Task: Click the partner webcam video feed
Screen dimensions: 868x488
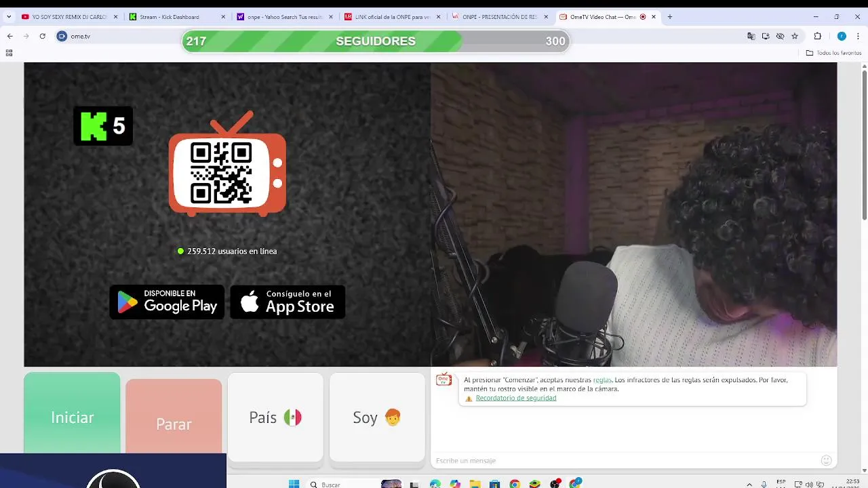Action: coord(633,214)
